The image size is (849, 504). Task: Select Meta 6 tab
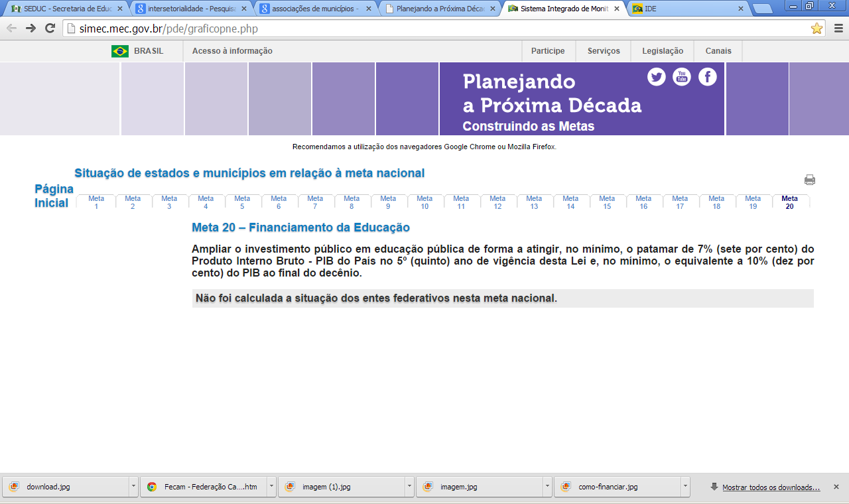tap(279, 202)
